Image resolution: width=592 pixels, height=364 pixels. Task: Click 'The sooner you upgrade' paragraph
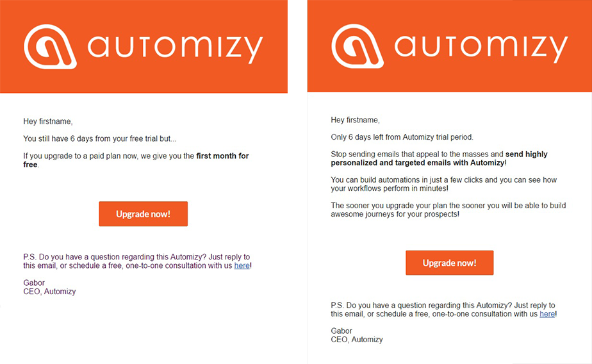tap(448, 210)
